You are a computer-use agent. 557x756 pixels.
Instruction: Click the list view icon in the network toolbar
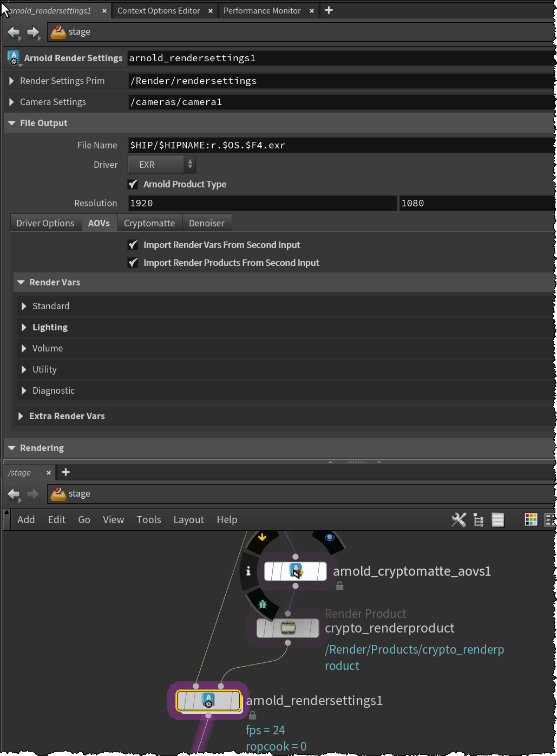click(x=497, y=519)
